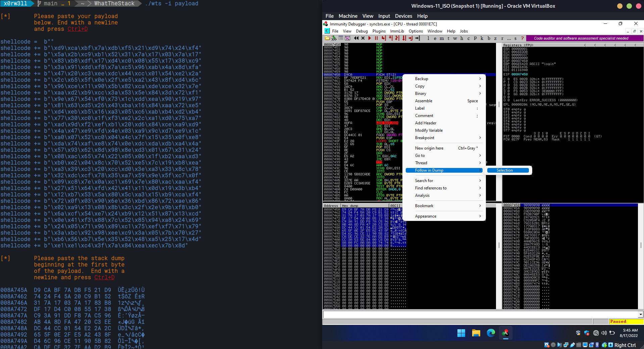Open the call stack with the k icon
This screenshot has height=349, width=644.
click(x=482, y=38)
